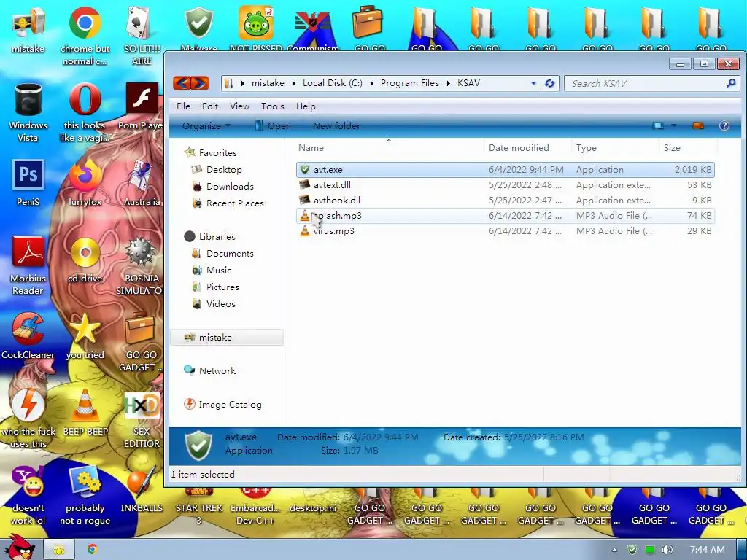Screen dimensions: 747x560
Task: Select the avtext.dll file
Action: click(x=506, y=184)
